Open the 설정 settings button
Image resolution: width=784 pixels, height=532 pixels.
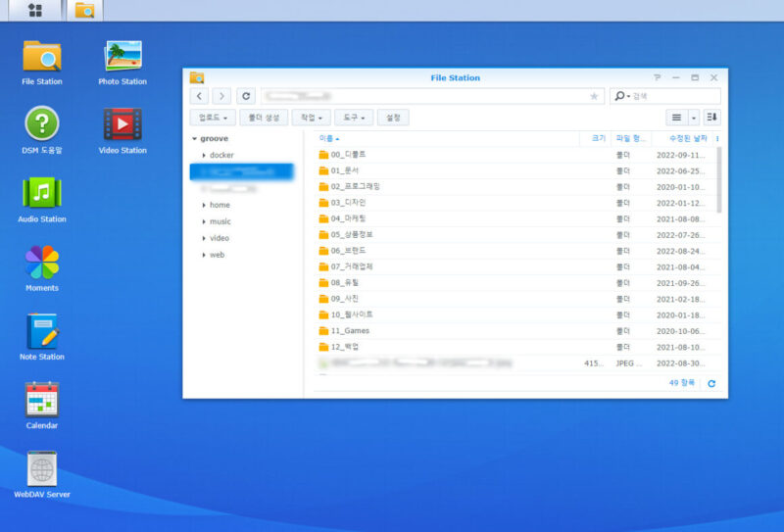[x=392, y=118]
